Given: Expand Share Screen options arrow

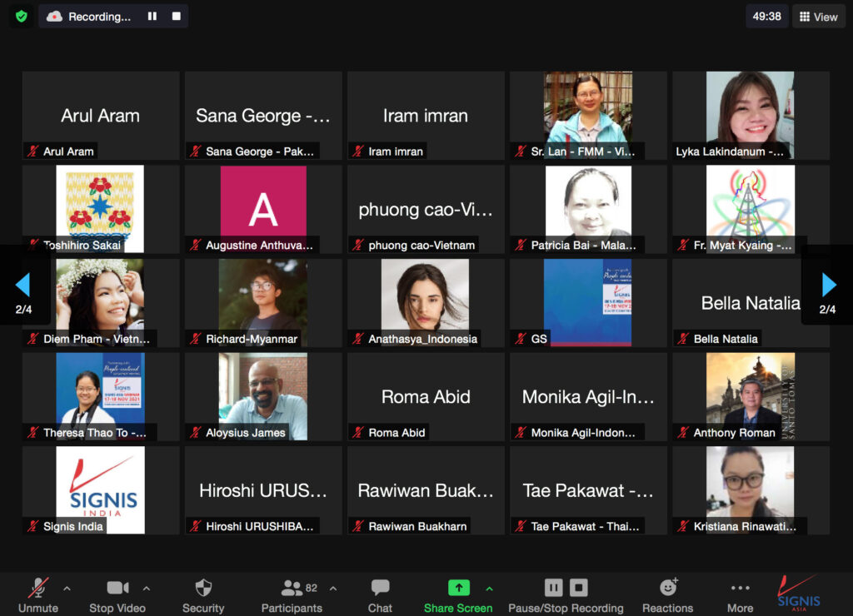Looking at the screenshot, I should coord(489,589).
